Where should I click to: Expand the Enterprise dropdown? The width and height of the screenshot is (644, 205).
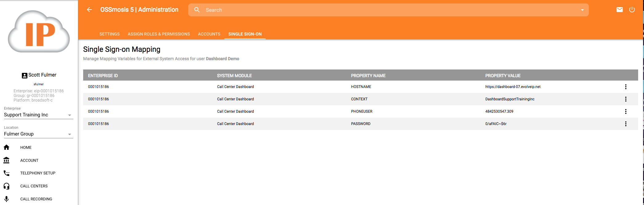pyautogui.click(x=70, y=115)
